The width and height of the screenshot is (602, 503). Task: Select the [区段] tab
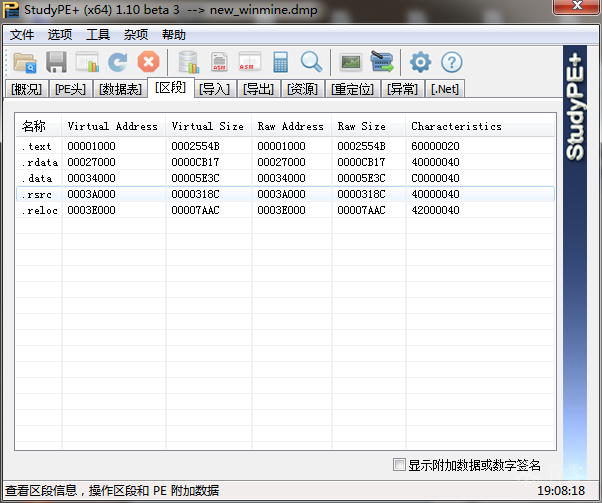pyautogui.click(x=170, y=88)
